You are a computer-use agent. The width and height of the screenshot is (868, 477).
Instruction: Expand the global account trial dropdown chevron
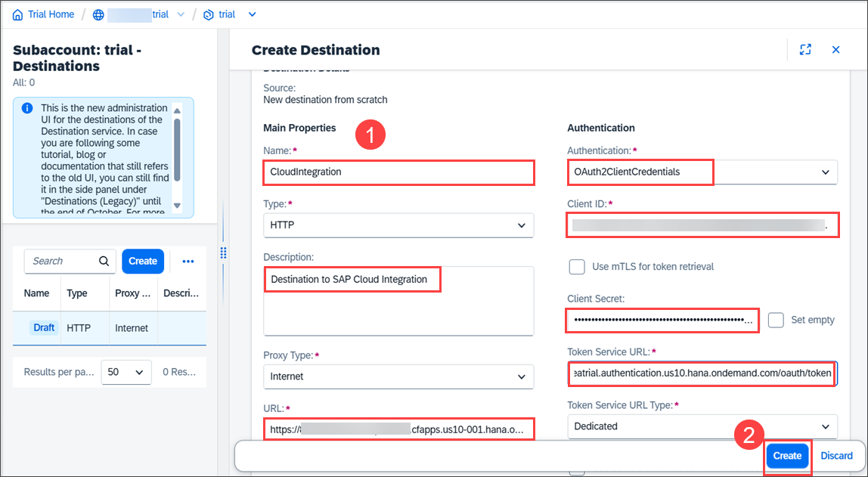tap(181, 15)
